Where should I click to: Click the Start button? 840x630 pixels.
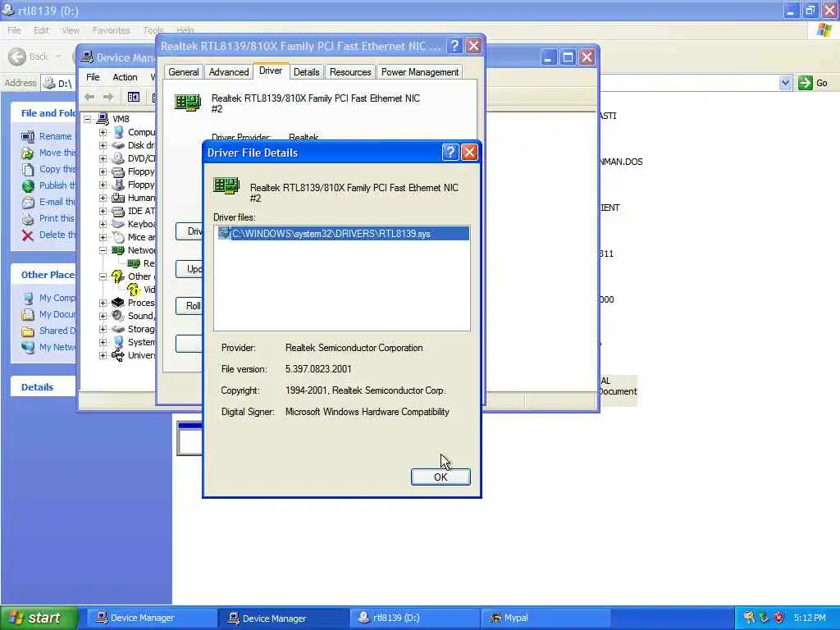point(39,618)
